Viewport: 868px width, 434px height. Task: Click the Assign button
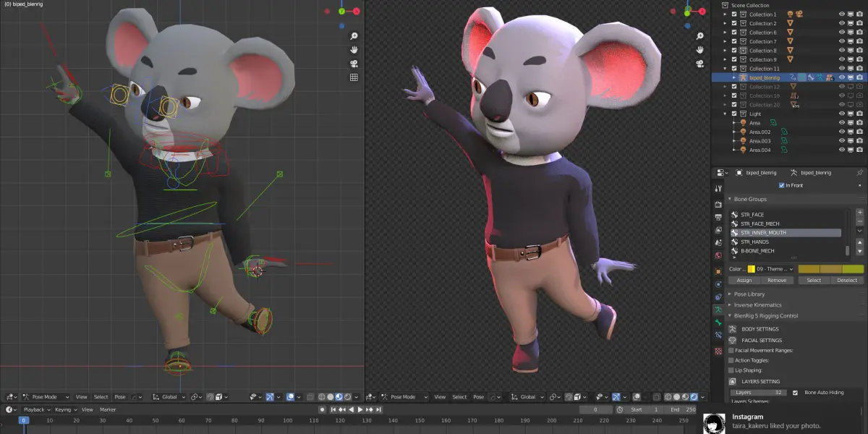[x=744, y=280]
